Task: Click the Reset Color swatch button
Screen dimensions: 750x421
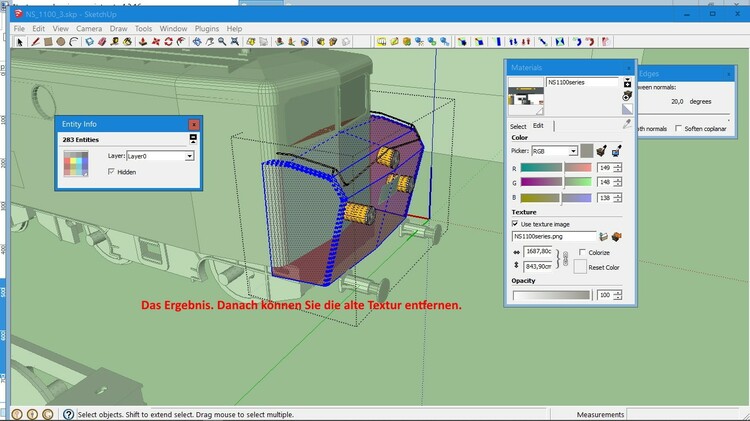Action: coord(580,267)
